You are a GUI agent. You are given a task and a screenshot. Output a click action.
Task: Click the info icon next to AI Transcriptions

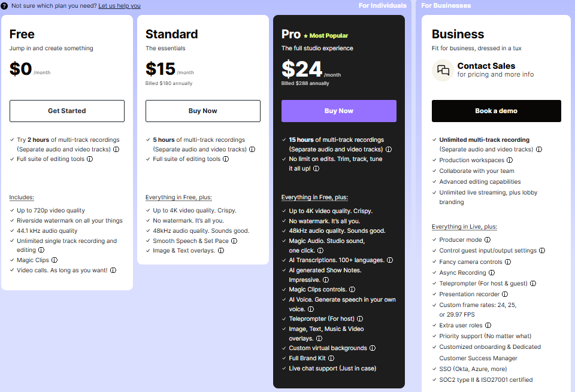(x=390, y=260)
